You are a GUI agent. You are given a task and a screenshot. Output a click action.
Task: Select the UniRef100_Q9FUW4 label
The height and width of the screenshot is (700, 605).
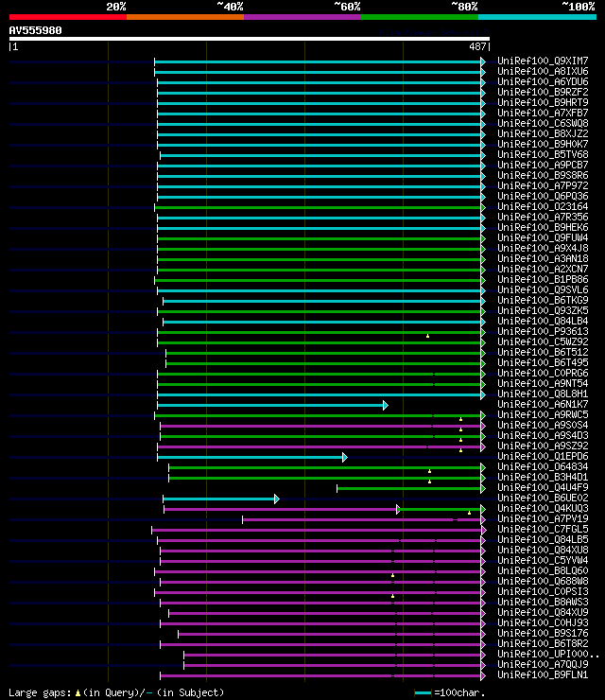tap(543, 238)
